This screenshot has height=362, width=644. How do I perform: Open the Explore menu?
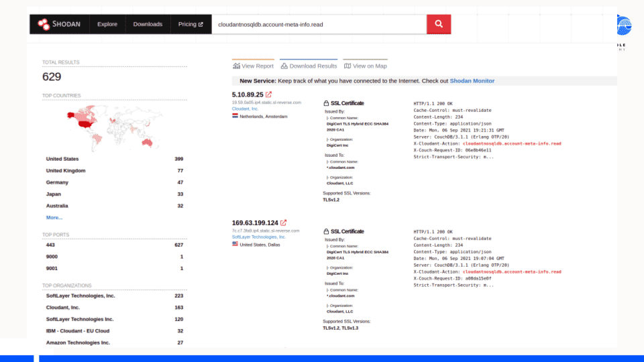[107, 24]
